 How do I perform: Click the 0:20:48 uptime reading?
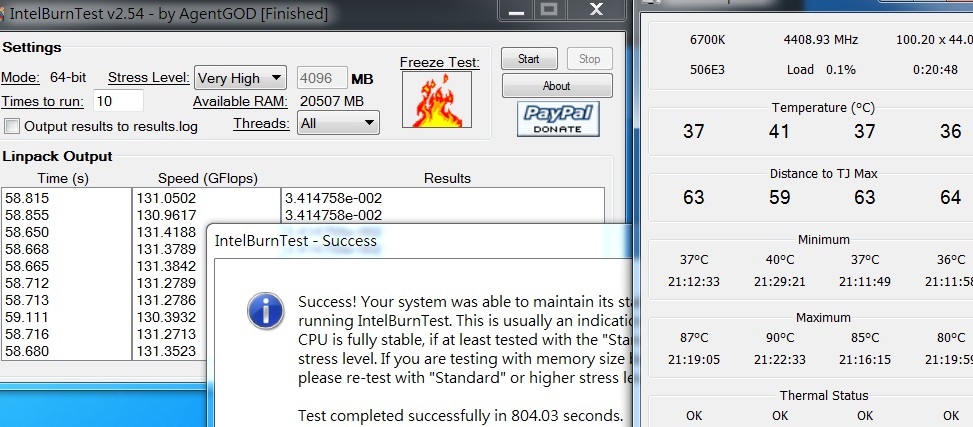(935, 70)
